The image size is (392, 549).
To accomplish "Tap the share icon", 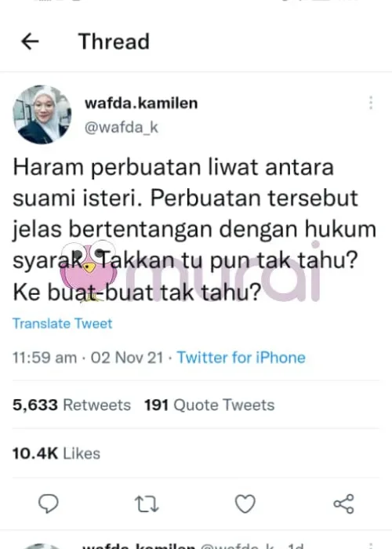I will point(343,504).
